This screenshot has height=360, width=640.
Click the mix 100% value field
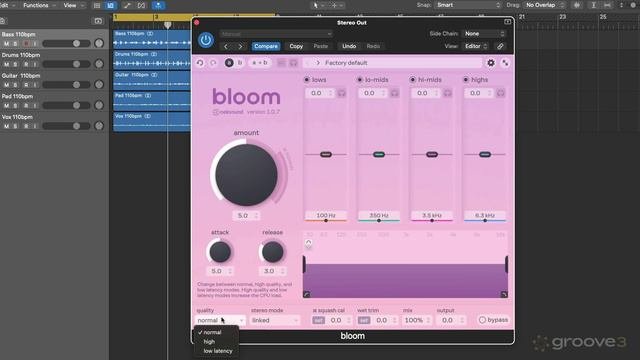[417, 320]
